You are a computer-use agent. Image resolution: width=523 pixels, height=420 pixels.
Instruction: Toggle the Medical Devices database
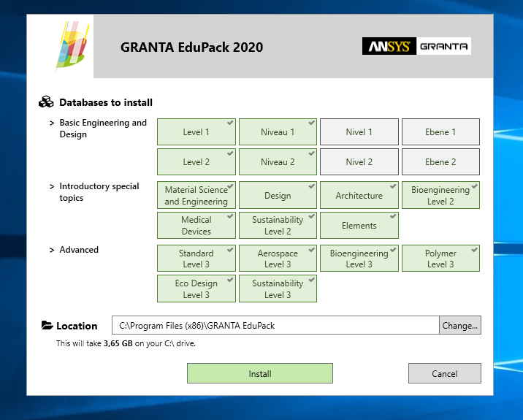[x=196, y=226]
